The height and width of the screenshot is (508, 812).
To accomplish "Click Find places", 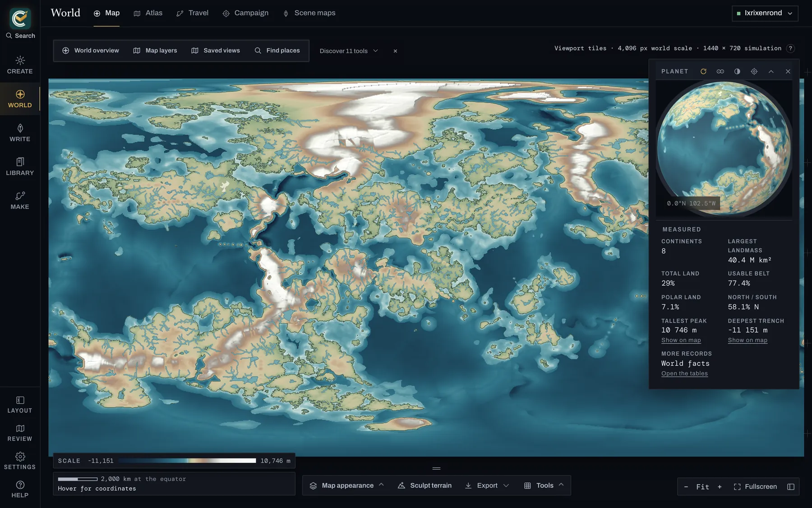I will [x=277, y=51].
